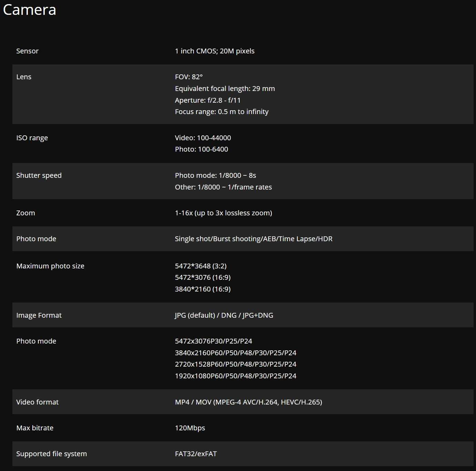This screenshot has width=476, height=471.
Task: Click the Shutter speed label
Action: 39,175
